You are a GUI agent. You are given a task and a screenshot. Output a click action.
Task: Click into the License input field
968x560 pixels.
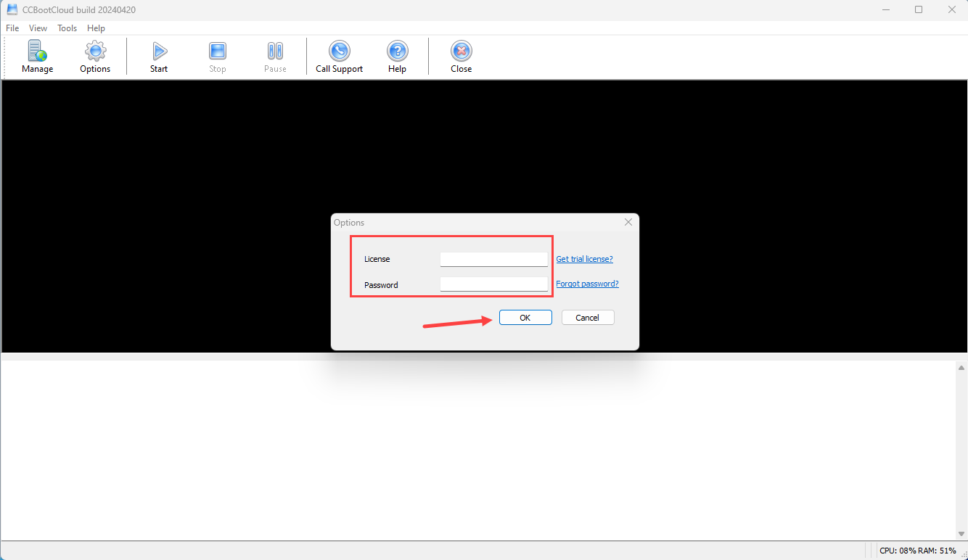point(493,259)
